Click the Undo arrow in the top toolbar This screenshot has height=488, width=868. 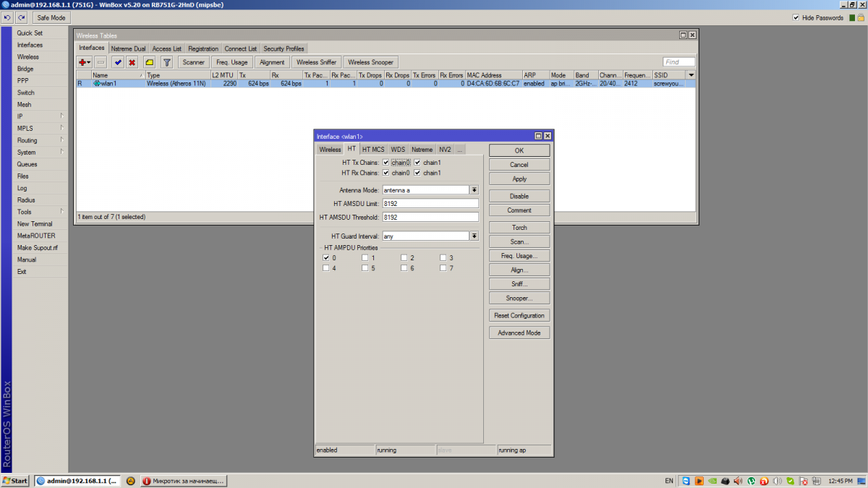pos(7,17)
